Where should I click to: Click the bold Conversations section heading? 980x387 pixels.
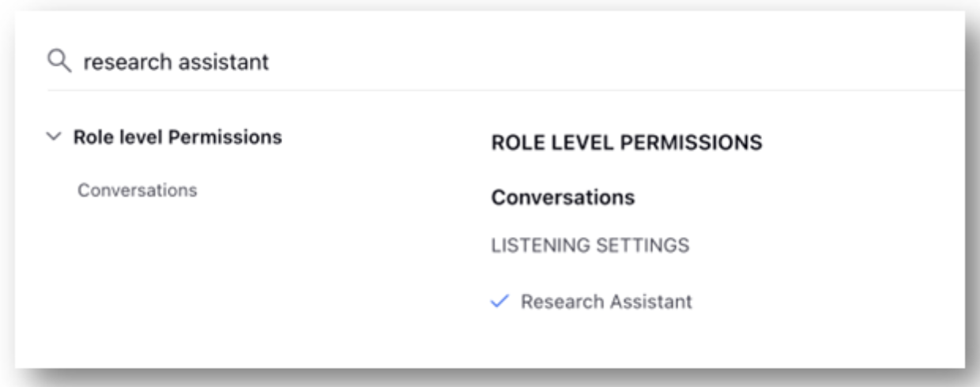(563, 197)
